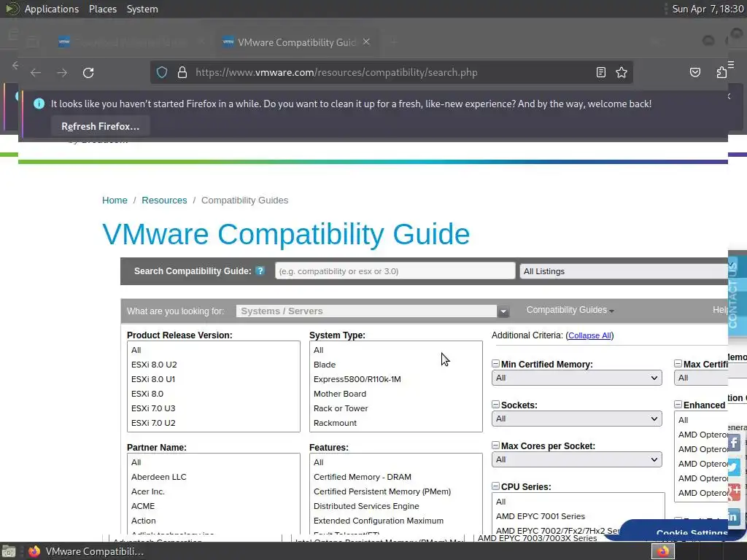Click the padlock site info icon
The height and width of the screenshot is (560, 747).
(182, 72)
